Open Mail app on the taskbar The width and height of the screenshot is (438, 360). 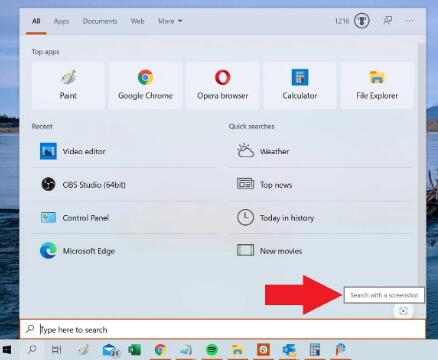110,350
